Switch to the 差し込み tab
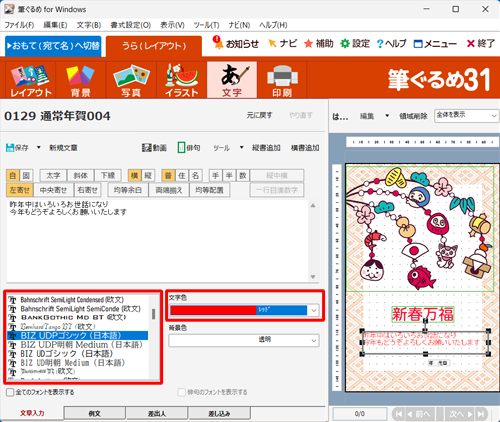The image size is (500, 422). click(x=219, y=413)
